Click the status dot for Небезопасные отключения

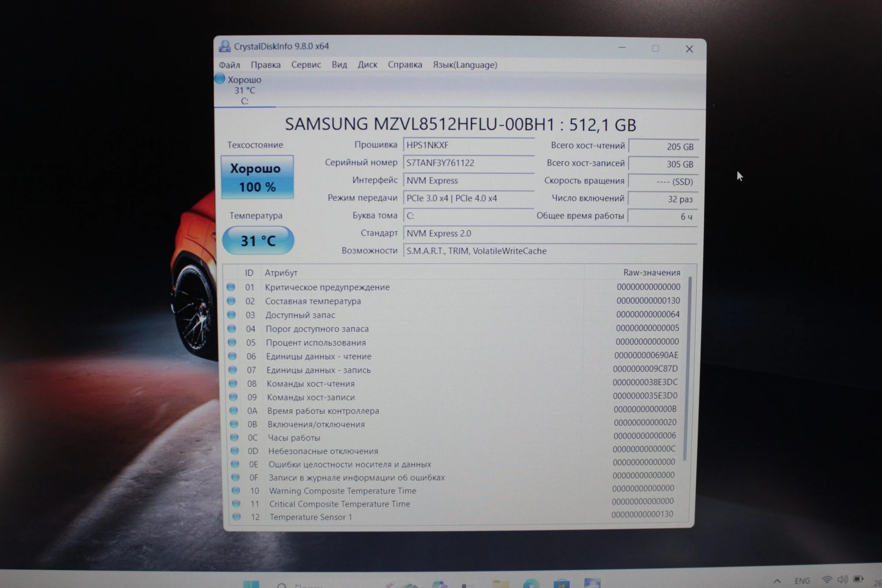pos(235,450)
